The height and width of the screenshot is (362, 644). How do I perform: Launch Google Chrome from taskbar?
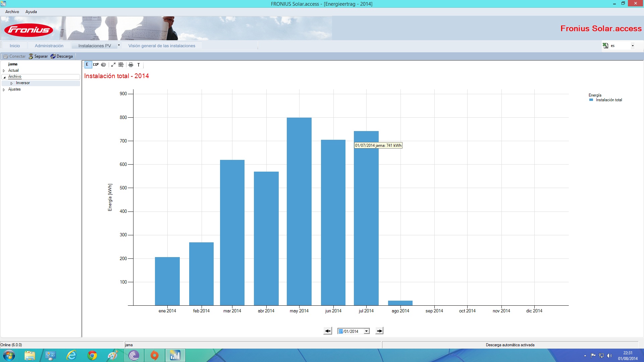coord(92,355)
